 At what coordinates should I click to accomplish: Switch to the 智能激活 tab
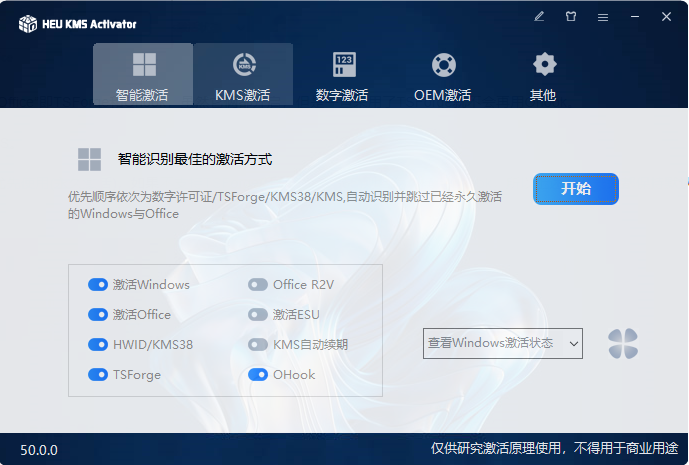coord(143,74)
